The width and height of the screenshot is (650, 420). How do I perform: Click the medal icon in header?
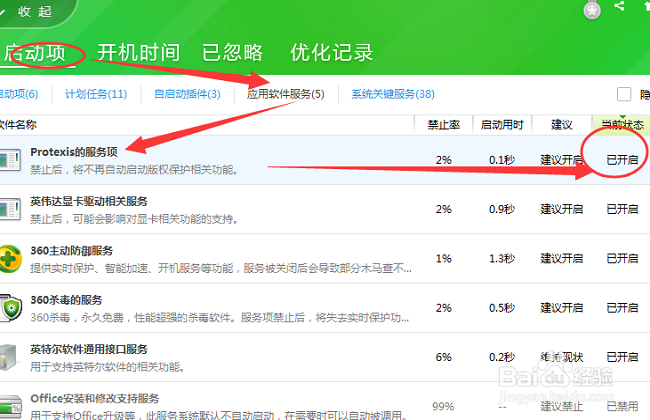[592, 10]
